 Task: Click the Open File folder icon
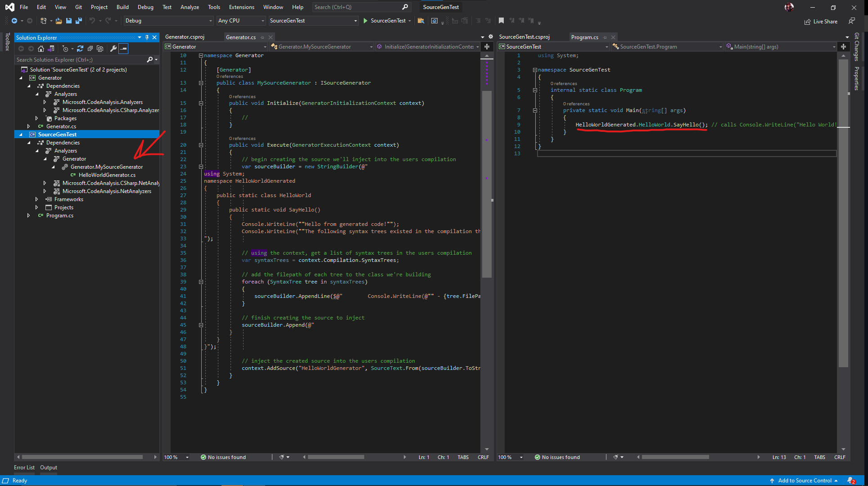[x=59, y=21]
